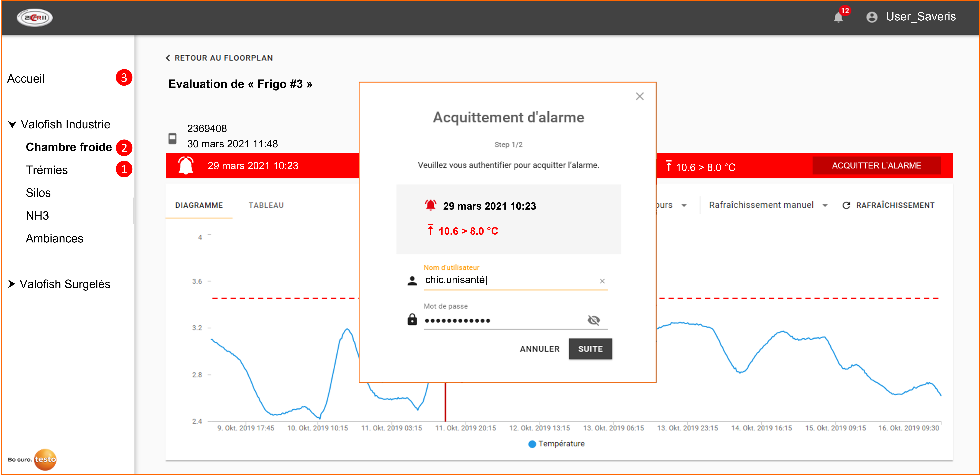Select Trémies in the sidebar
Viewport: 980px width, 475px height.
pyautogui.click(x=46, y=170)
